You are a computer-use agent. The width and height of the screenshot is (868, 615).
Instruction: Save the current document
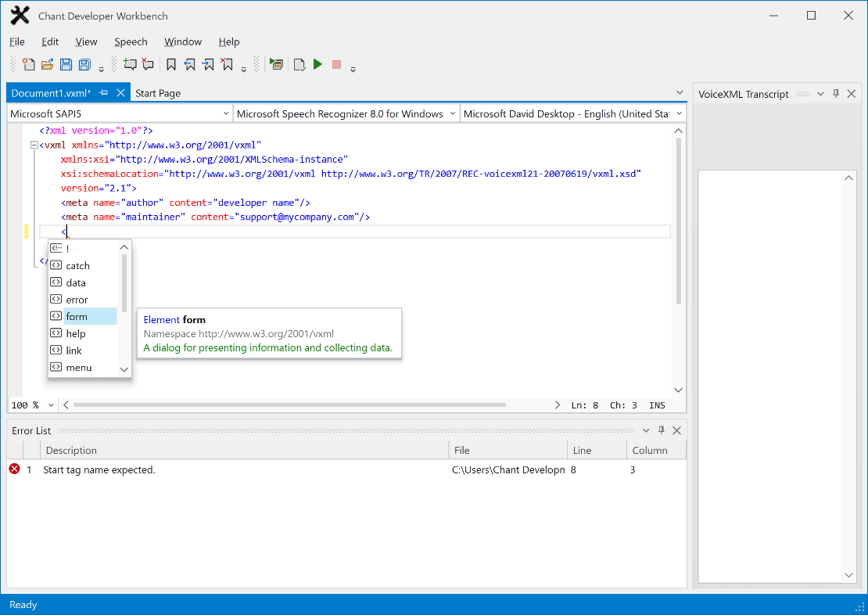66,64
